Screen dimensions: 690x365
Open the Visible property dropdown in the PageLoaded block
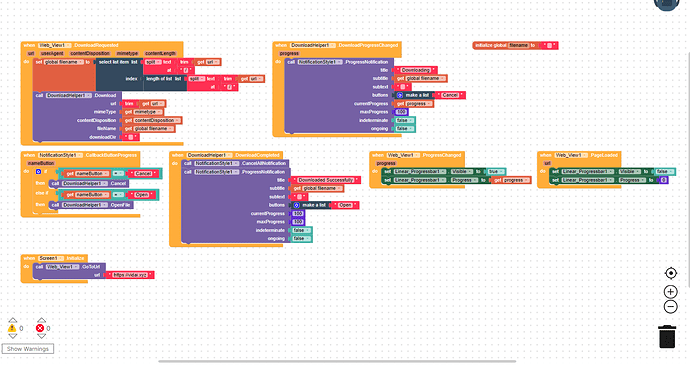coord(629,171)
